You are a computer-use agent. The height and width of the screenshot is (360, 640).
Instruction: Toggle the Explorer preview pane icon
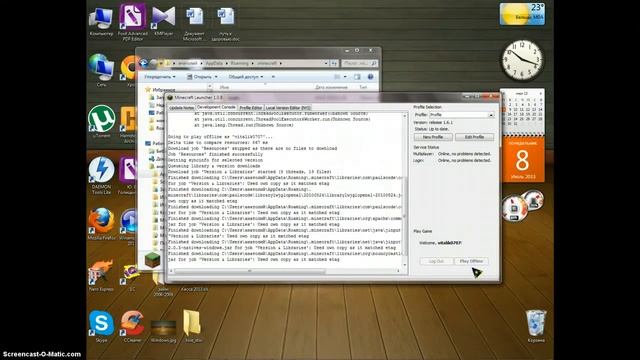tap(357, 77)
